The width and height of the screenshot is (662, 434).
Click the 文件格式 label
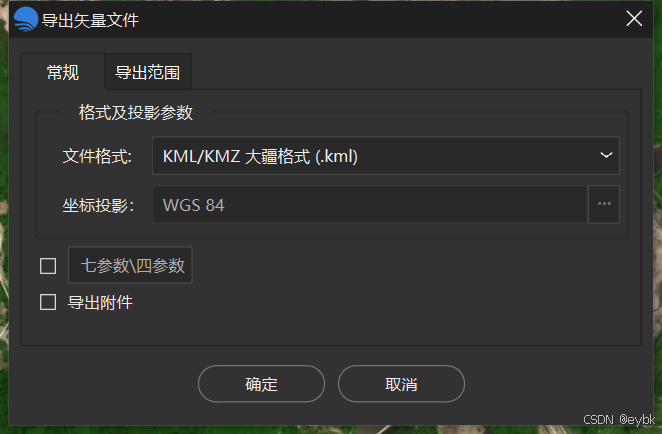[x=97, y=156]
